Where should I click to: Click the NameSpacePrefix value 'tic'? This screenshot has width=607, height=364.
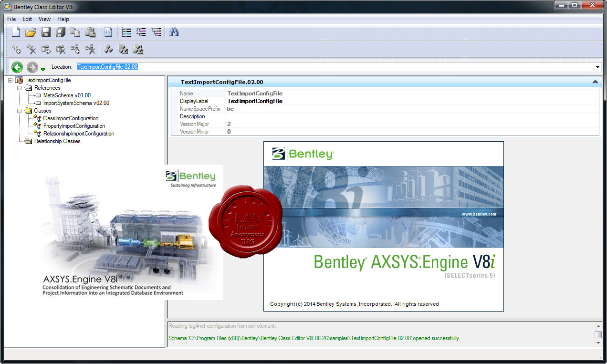pos(230,109)
